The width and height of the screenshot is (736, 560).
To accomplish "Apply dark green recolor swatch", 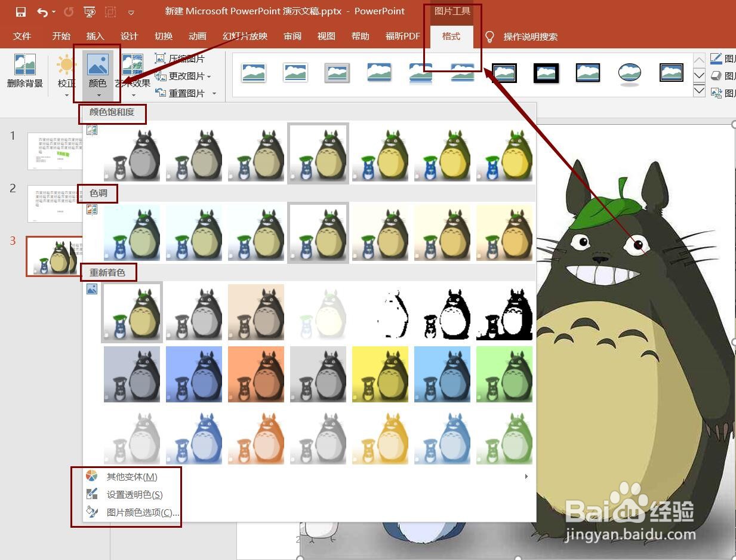I will (x=504, y=374).
